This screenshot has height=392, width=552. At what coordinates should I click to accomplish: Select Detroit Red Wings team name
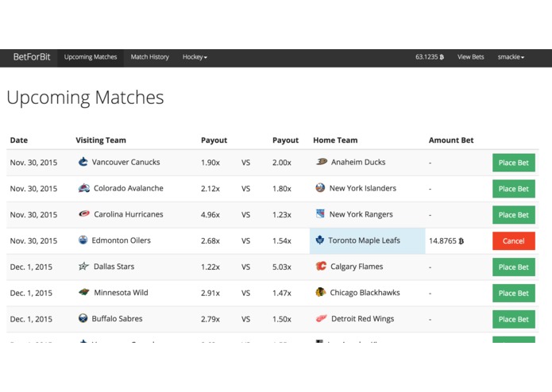pyautogui.click(x=363, y=319)
